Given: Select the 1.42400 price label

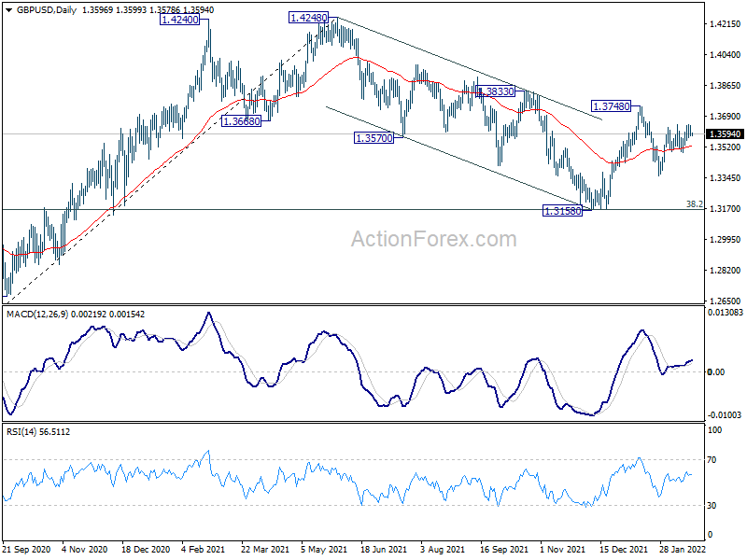Looking at the screenshot, I should click(x=179, y=20).
